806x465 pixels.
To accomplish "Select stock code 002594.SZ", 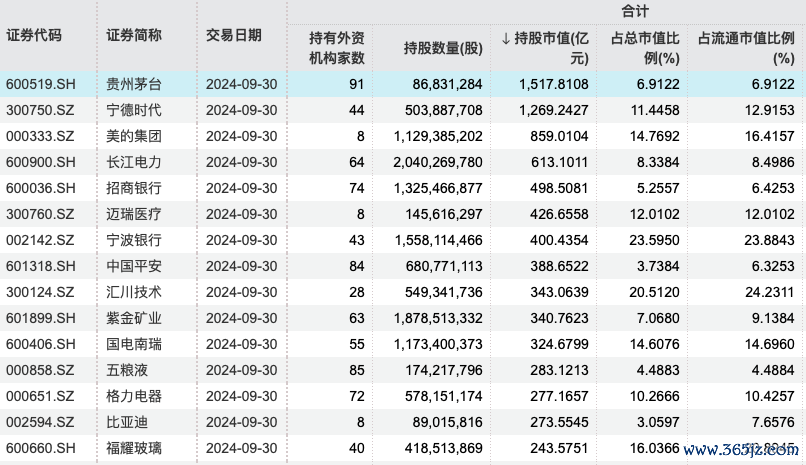I will point(40,422).
